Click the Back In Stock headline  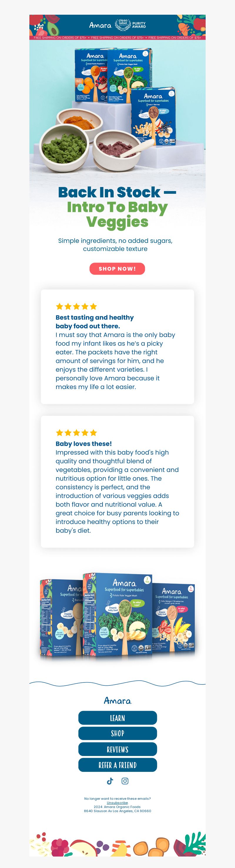[x=117, y=207]
